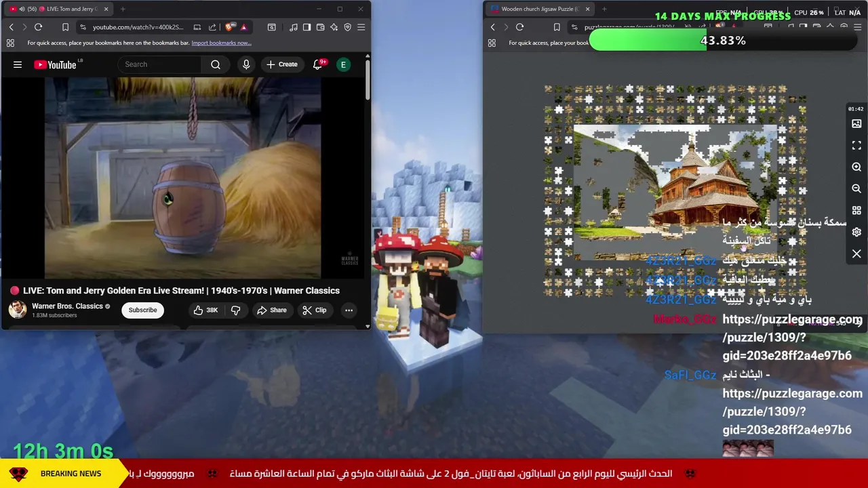The height and width of the screenshot is (488, 868).
Task: Click the YouTube search magnifier button
Action: coord(216,64)
